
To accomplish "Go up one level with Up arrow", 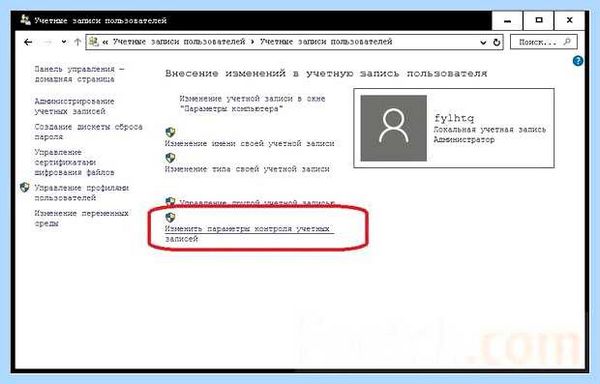I will point(77,42).
